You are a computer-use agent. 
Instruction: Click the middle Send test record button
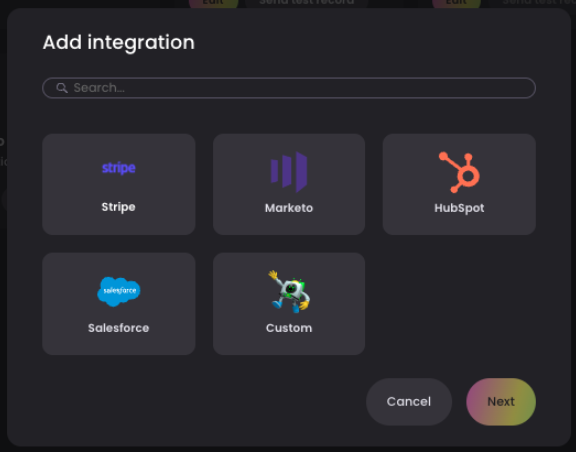pos(306,3)
